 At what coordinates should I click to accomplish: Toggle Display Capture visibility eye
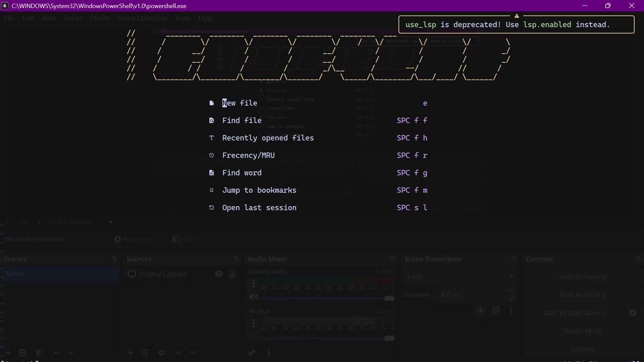(x=219, y=274)
